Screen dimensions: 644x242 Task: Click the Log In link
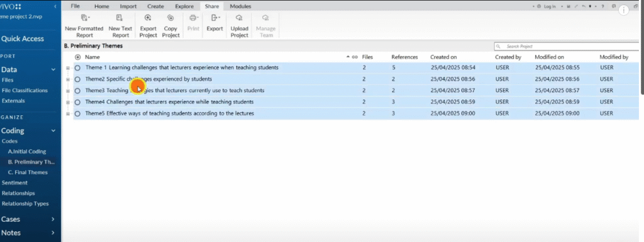550,6
